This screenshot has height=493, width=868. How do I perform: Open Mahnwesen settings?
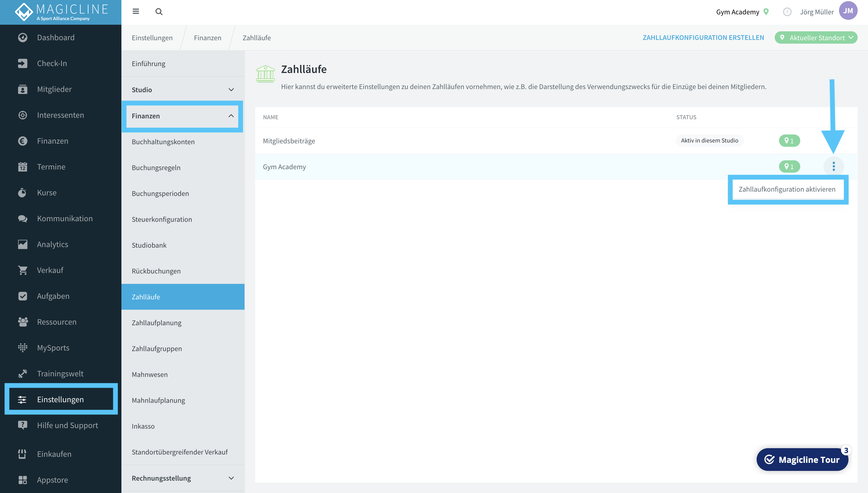[183, 375]
